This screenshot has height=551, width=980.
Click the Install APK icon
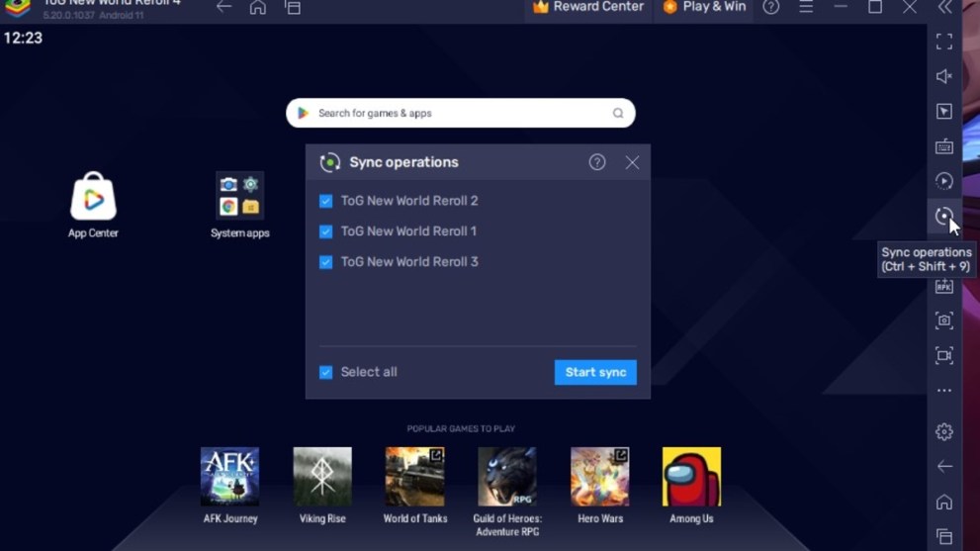(x=943, y=287)
